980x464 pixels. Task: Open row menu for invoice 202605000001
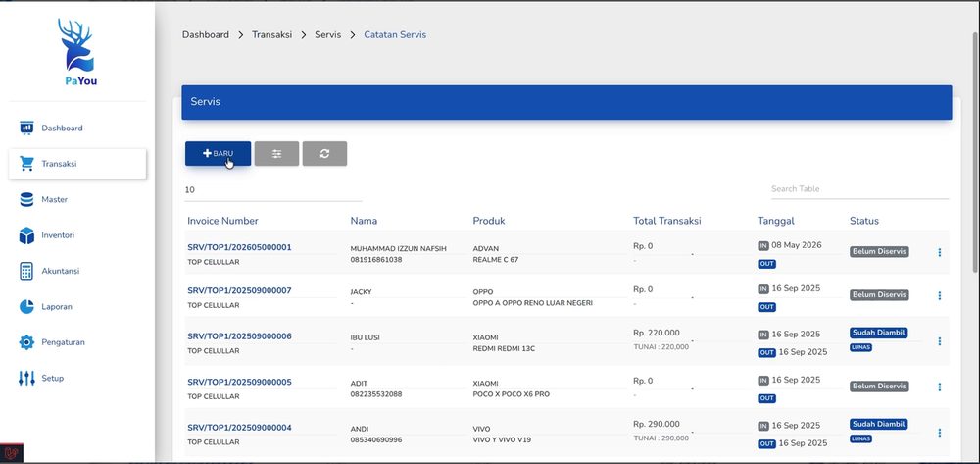pyautogui.click(x=940, y=253)
